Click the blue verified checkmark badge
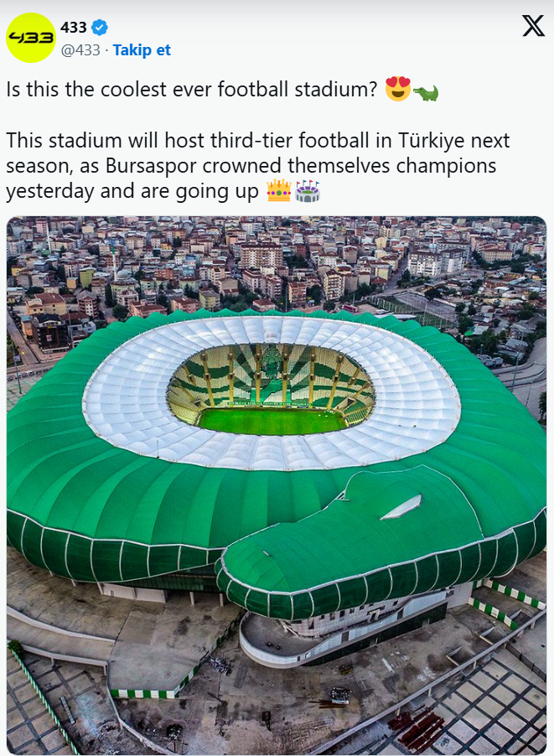The image size is (554, 756). (x=100, y=28)
